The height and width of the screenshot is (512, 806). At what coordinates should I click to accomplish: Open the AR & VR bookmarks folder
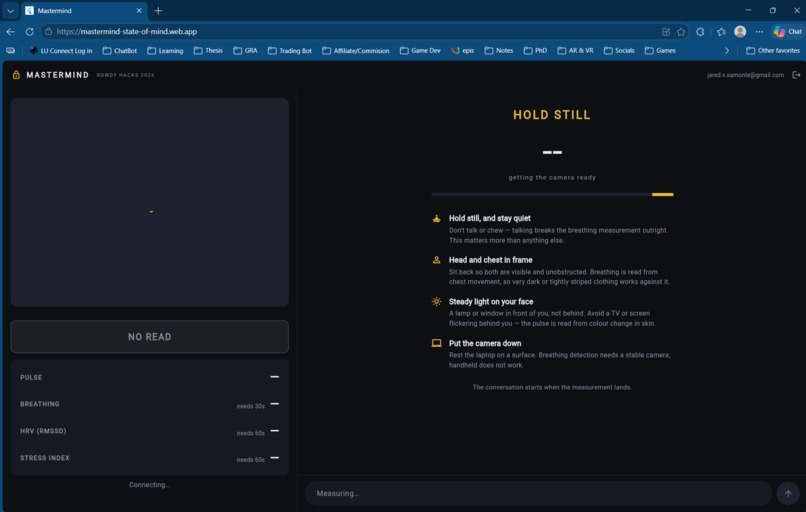pos(575,50)
